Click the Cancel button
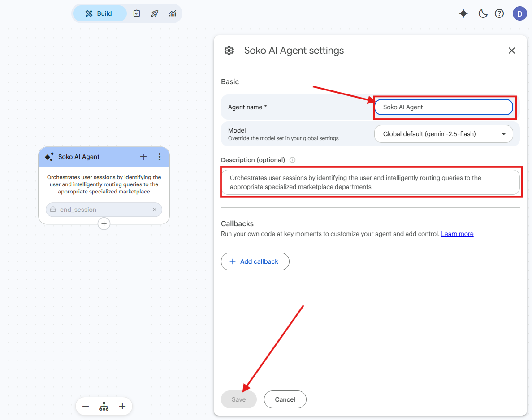 [285, 399]
